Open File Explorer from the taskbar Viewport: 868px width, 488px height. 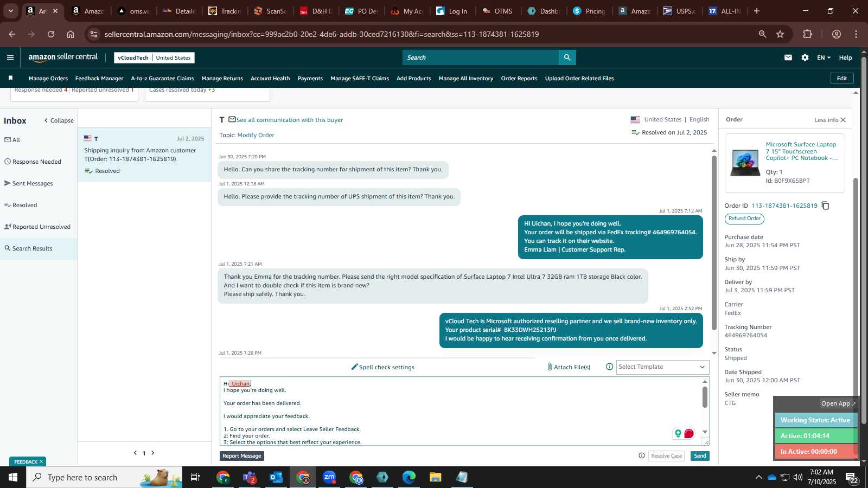tap(436, 477)
